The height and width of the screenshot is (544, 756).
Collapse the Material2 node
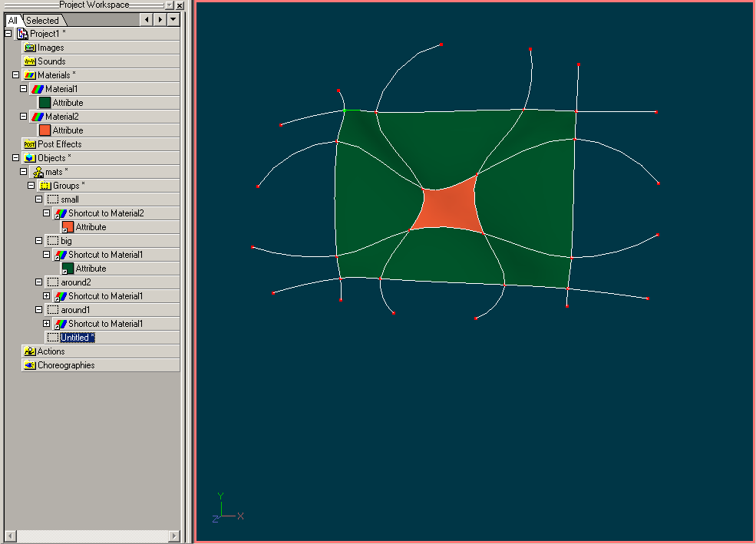(24, 117)
